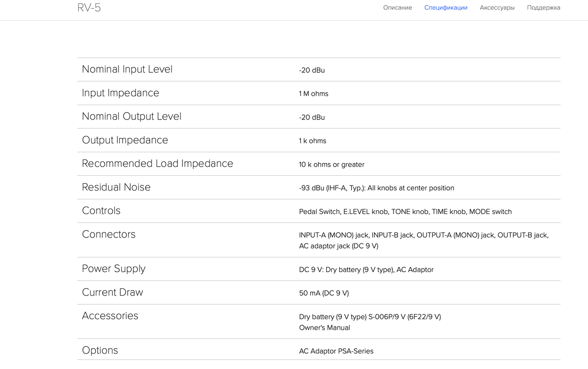Click the Connectors row label
Image resolution: width=588 pixels, height=369 pixels.
(x=109, y=234)
